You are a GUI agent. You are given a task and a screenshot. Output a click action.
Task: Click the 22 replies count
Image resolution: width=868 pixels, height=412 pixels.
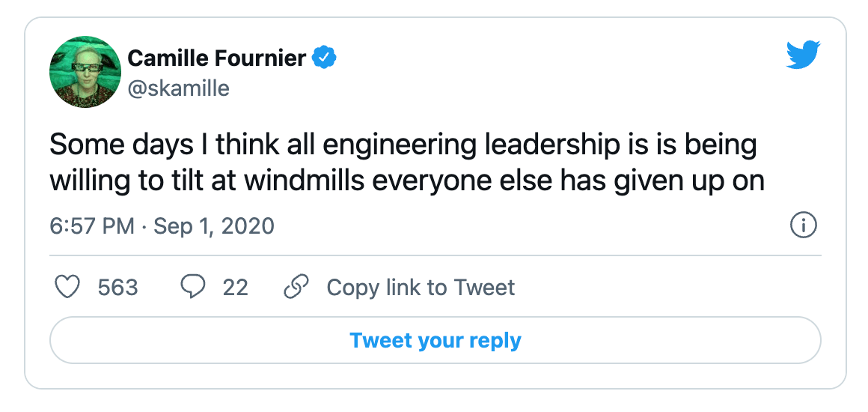coord(235,287)
